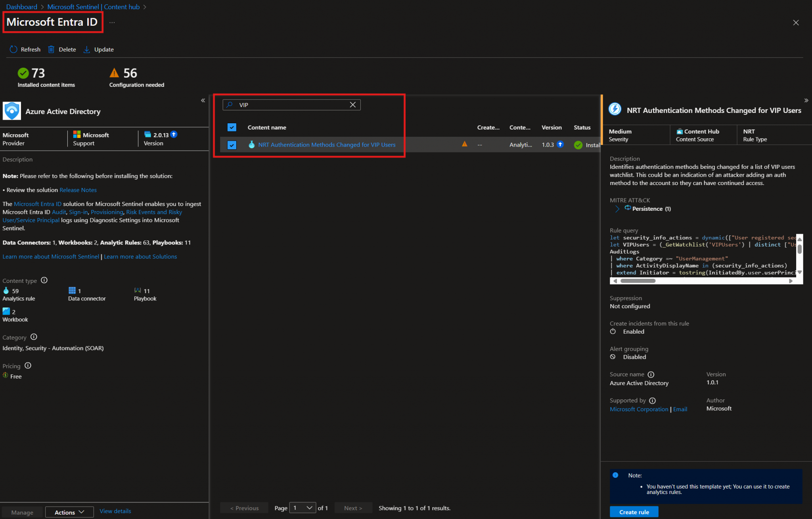
Task: Open the Release Notes link
Action: [78, 190]
